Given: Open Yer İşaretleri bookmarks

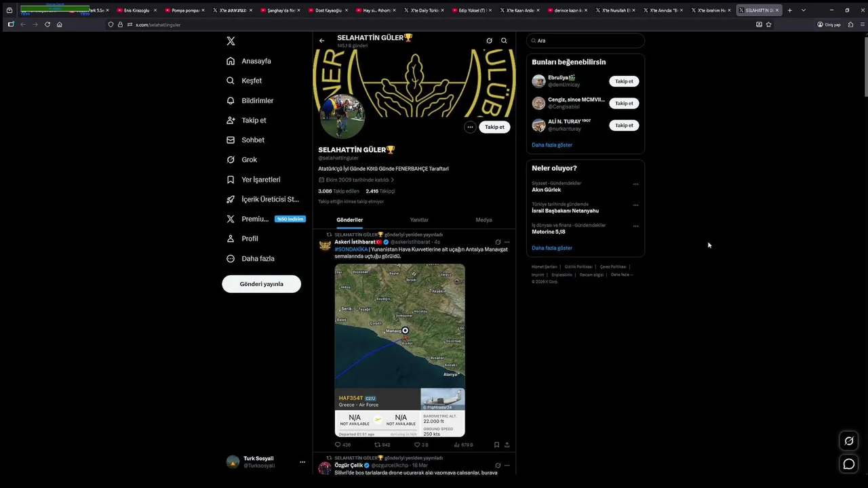Looking at the screenshot, I should (253, 180).
